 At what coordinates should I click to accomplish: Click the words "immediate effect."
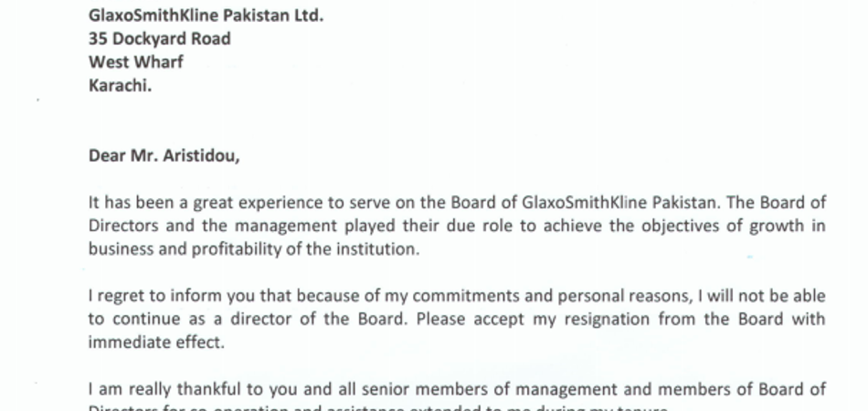(x=155, y=342)
